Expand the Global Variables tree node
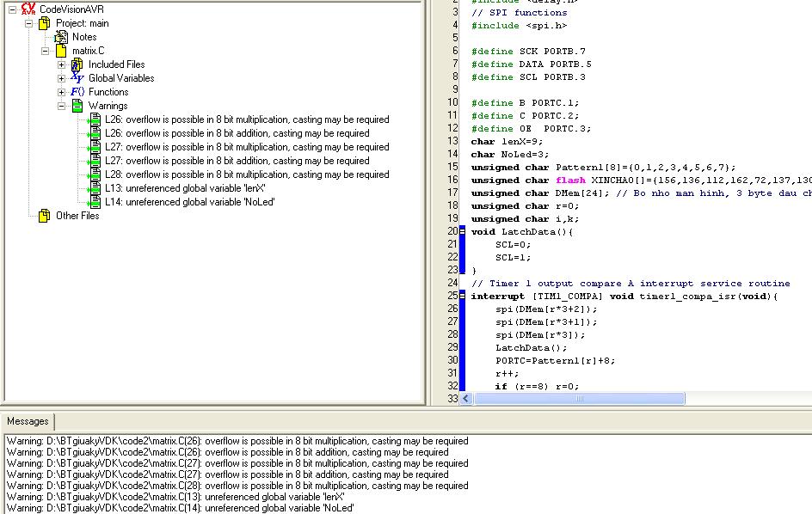 tap(61, 78)
